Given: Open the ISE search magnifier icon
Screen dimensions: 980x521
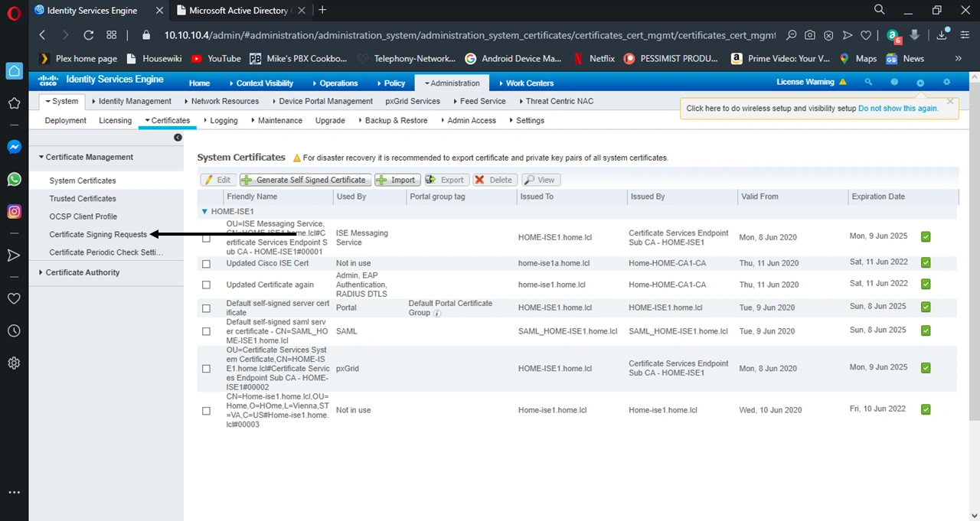Looking at the screenshot, I should tap(868, 82).
